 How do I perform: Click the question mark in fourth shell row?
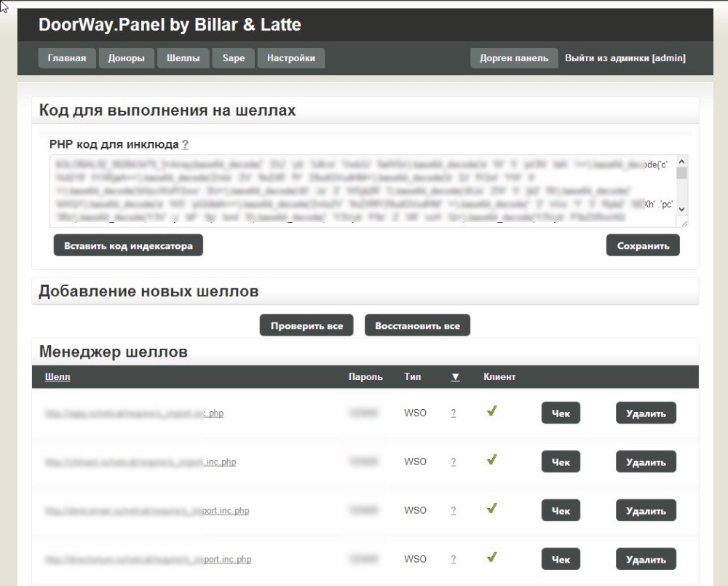(x=453, y=560)
